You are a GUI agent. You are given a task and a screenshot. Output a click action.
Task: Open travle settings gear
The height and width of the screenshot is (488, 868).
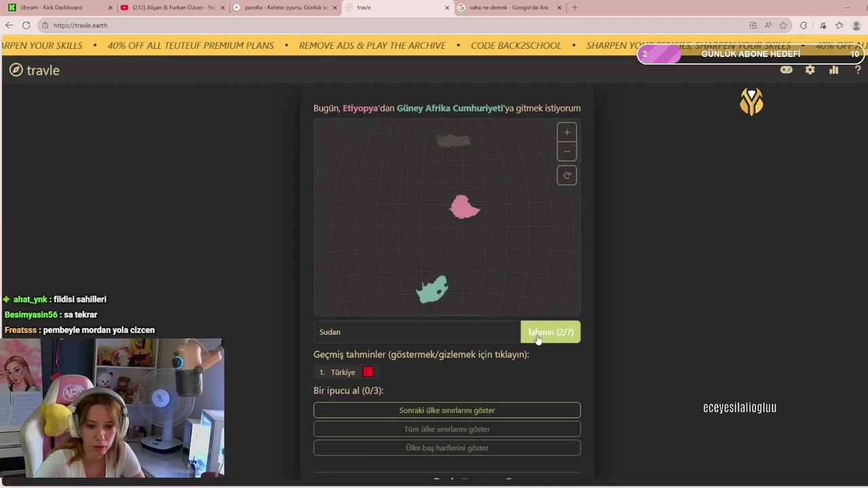pyautogui.click(x=810, y=70)
